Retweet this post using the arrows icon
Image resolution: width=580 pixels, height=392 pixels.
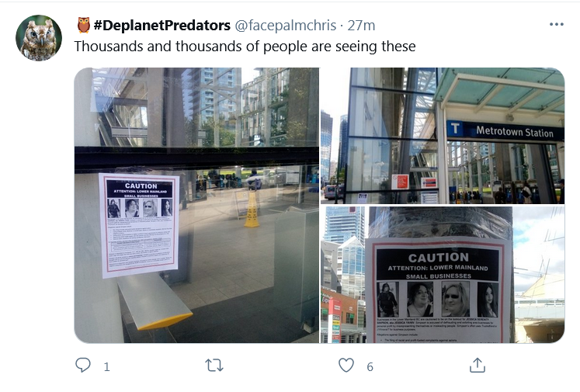coord(214,366)
